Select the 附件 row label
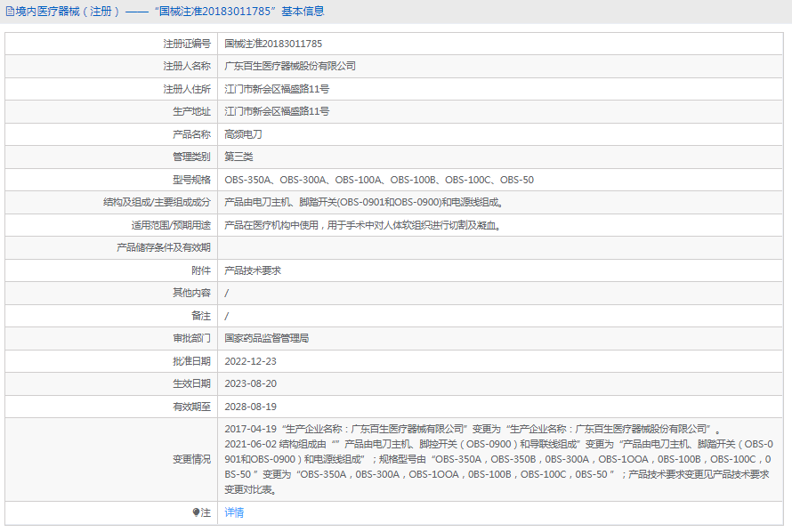 [x=201, y=270]
